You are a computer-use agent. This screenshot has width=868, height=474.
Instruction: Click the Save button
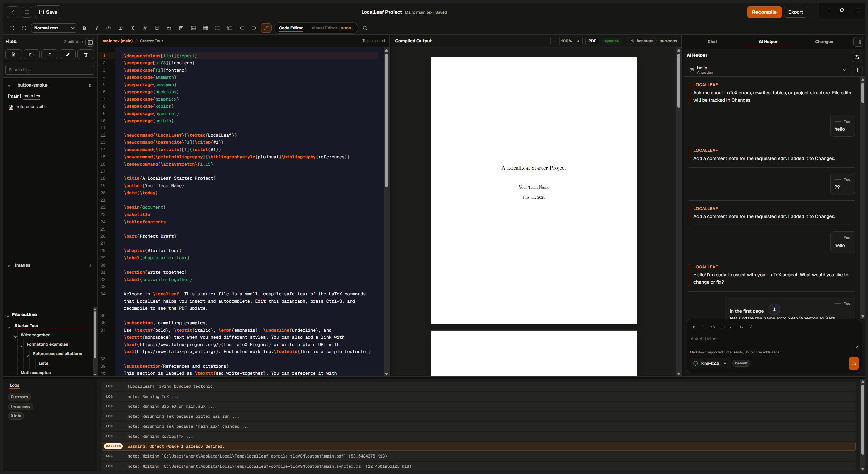coord(48,12)
